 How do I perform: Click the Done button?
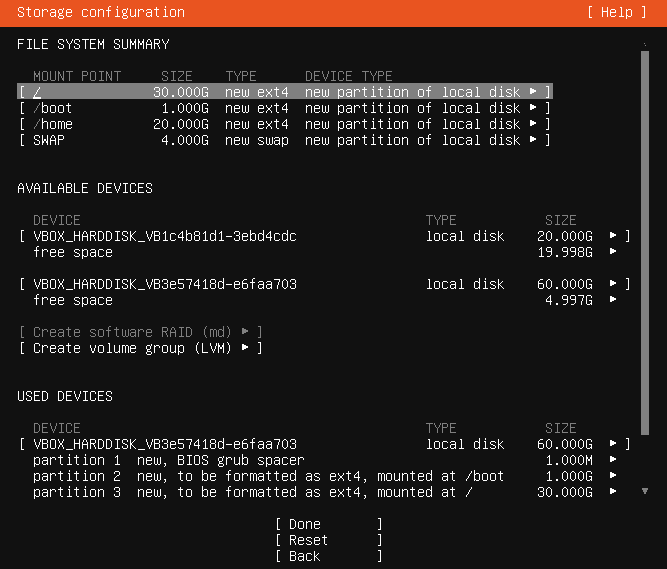click(329, 524)
